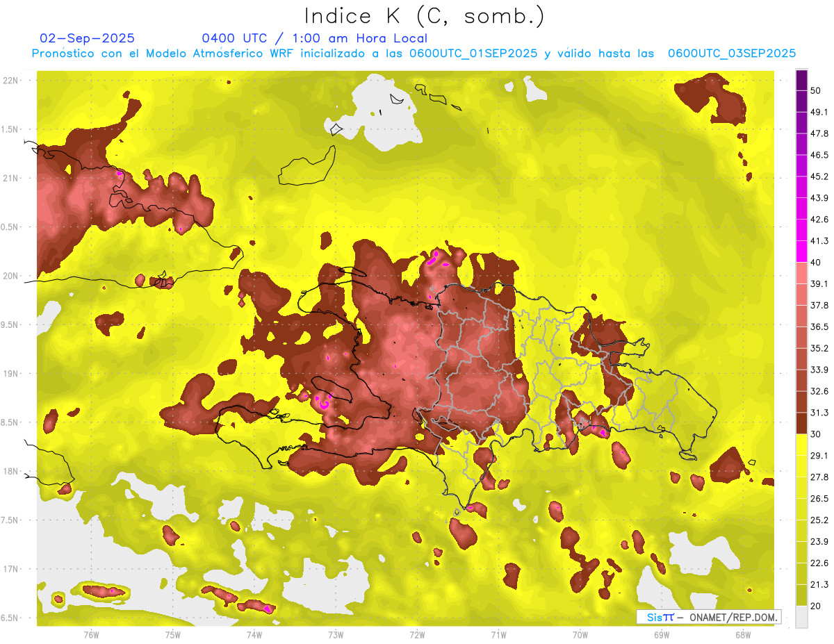This screenshot has width=834, height=644.
Task: Click the '72W' longitude label
Action: click(417, 635)
